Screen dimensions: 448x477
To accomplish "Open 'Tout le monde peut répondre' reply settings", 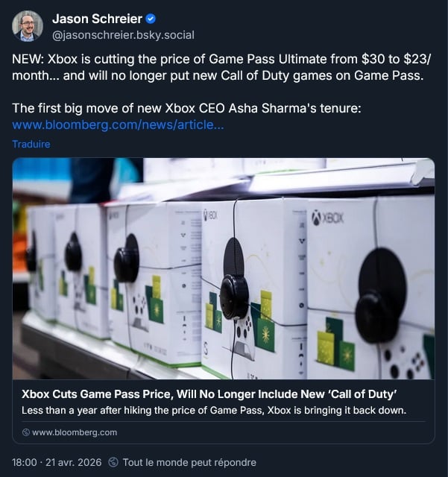I will click(189, 462).
